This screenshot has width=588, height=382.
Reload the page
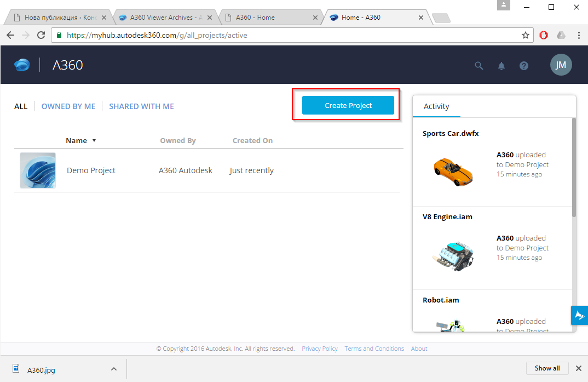pos(41,35)
